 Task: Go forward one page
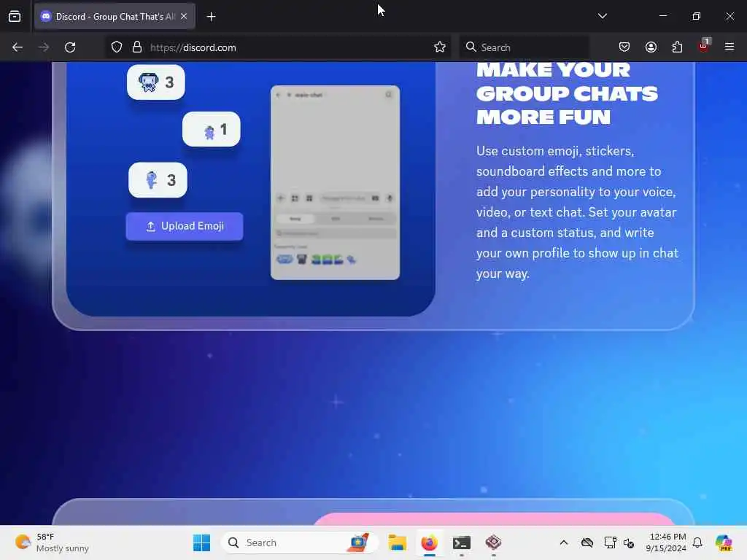[x=43, y=47]
